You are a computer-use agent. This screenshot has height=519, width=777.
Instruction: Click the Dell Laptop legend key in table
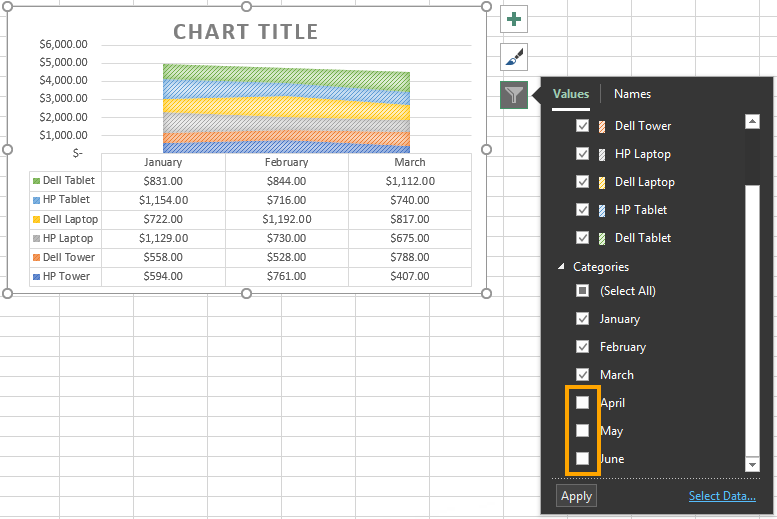36,220
